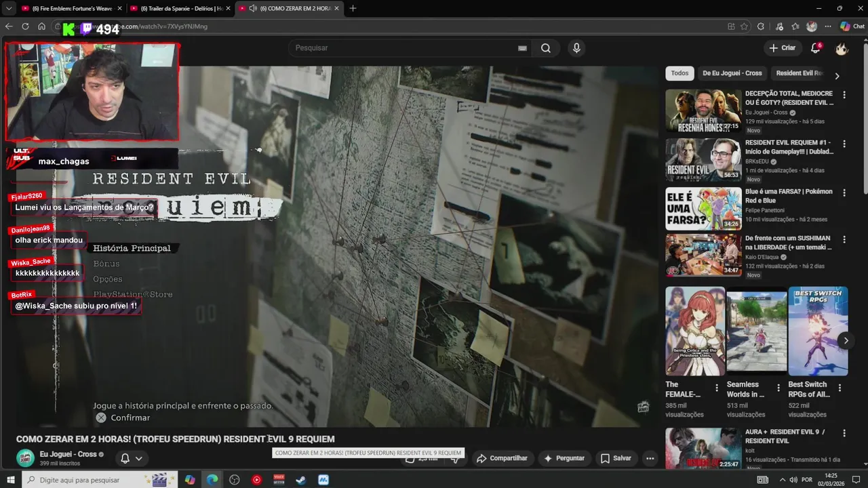The height and width of the screenshot is (488, 868).
Task: Open the Blue é uma FARSA? video thumbnail
Action: 703,209
